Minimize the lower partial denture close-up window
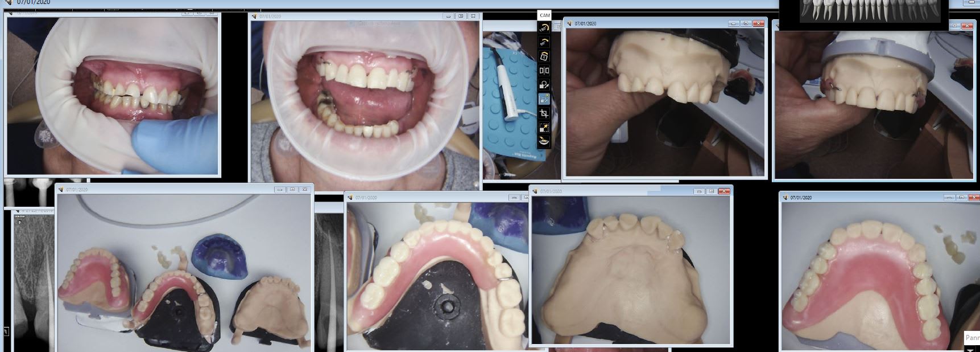Screen dimensions: 980x352 [515, 198]
